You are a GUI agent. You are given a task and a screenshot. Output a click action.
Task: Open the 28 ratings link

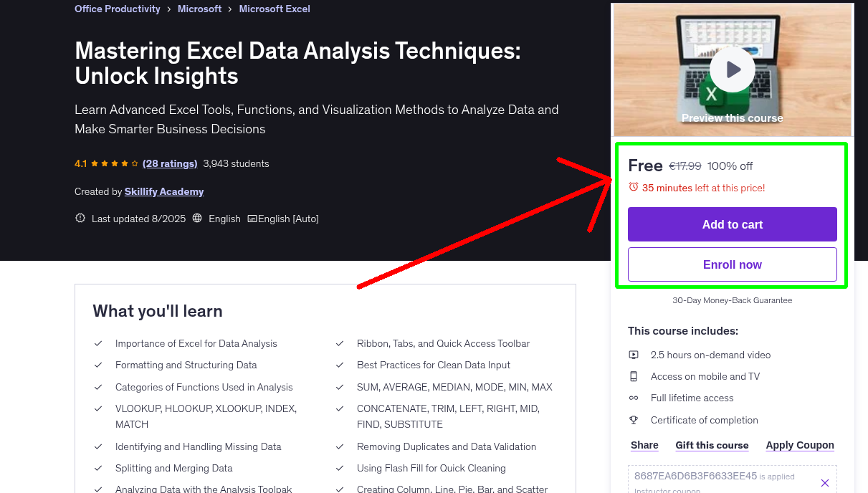pyautogui.click(x=170, y=163)
